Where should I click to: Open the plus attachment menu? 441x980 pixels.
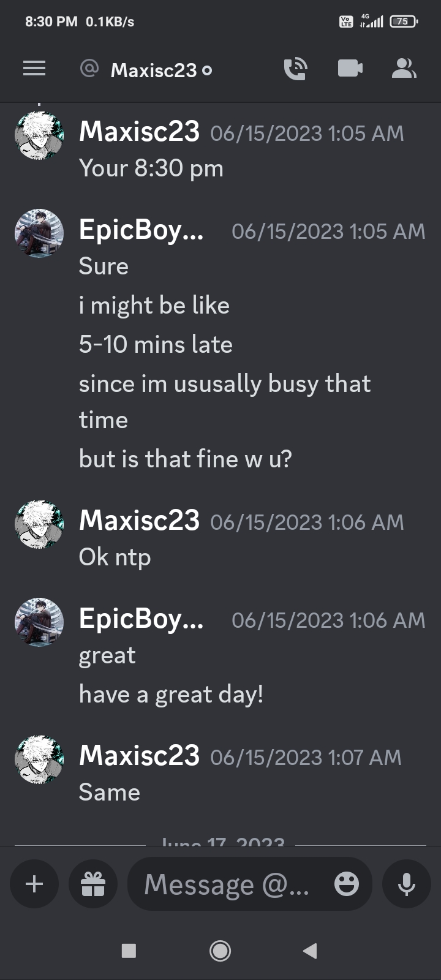[x=34, y=884]
